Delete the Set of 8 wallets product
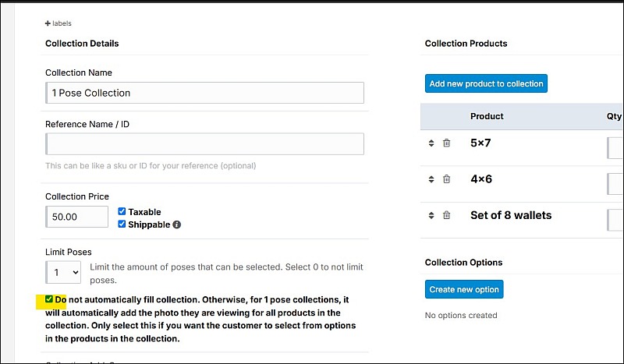Image resolution: width=624 pixels, height=364 pixels. tap(446, 215)
